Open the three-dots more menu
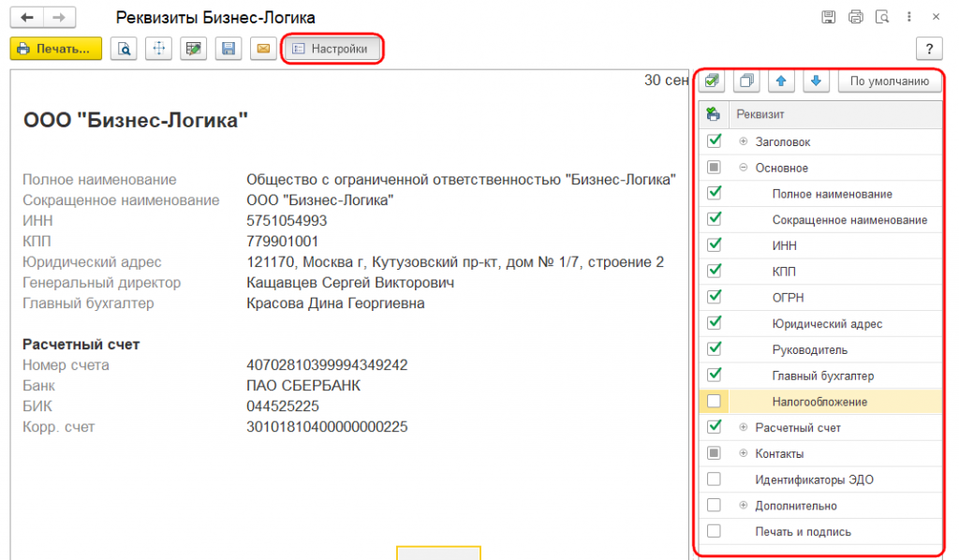Viewport: 959px width, 560px height. click(x=908, y=17)
